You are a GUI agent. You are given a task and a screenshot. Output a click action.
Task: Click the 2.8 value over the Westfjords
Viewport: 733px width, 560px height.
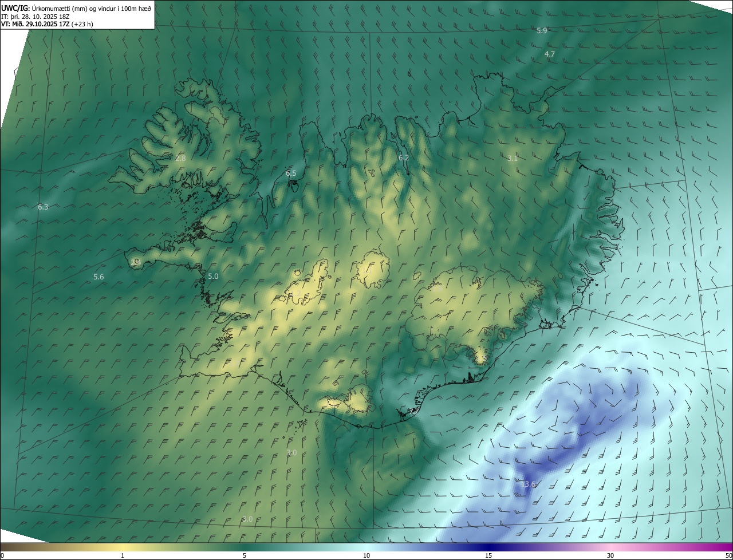tap(180, 158)
